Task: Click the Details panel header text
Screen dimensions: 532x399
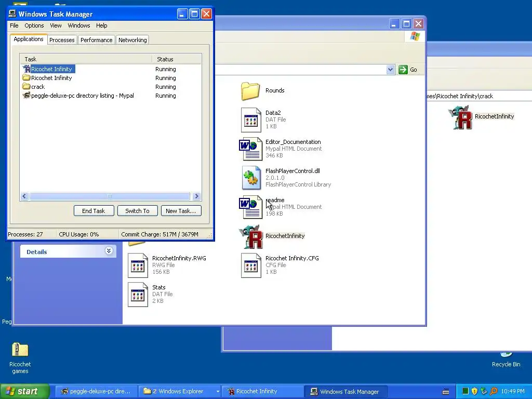Action: tap(37, 252)
